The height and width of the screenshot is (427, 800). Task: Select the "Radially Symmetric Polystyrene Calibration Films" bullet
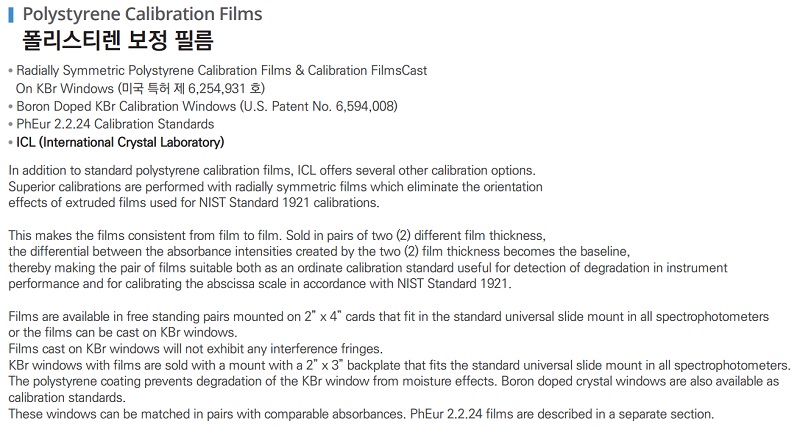(180, 72)
